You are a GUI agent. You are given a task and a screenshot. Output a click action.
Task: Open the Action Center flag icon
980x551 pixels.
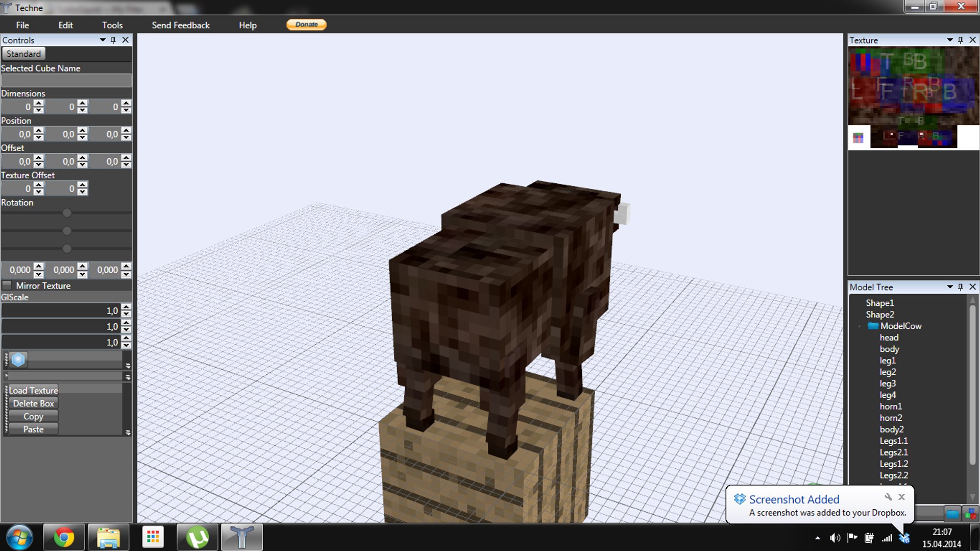tap(852, 538)
